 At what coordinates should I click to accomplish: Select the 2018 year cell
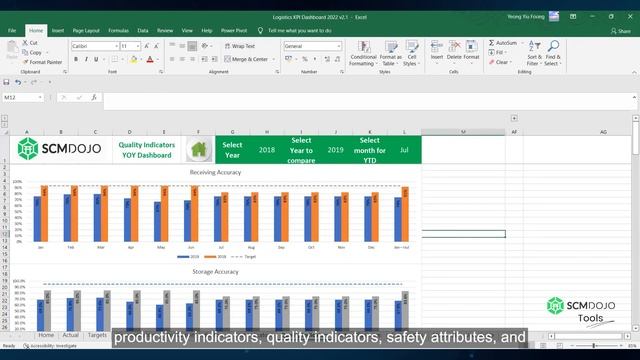point(267,150)
